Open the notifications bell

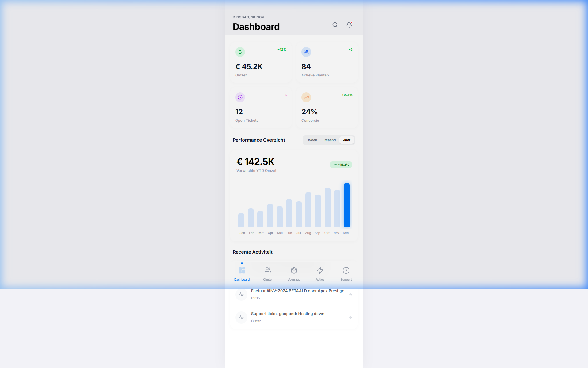(x=349, y=25)
